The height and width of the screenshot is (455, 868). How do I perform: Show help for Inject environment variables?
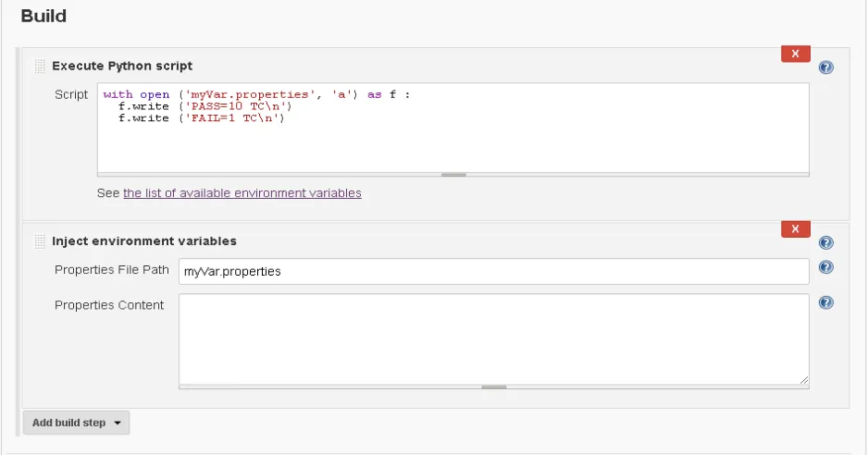[826, 243]
